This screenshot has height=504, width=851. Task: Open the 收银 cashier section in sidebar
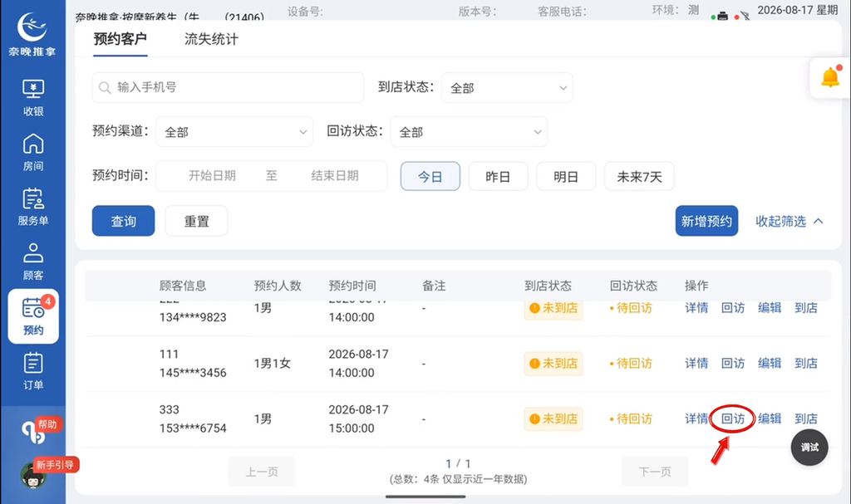pyautogui.click(x=33, y=98)
